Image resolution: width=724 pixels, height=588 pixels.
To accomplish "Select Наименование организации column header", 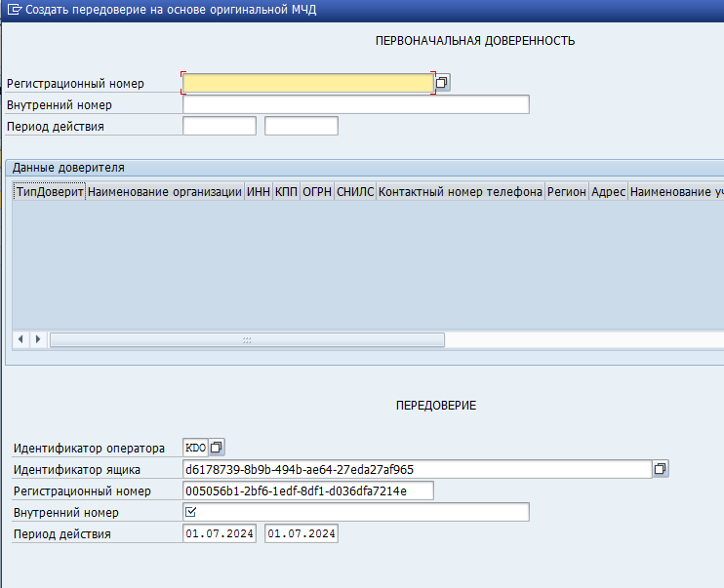I will [x=165, y=192].
